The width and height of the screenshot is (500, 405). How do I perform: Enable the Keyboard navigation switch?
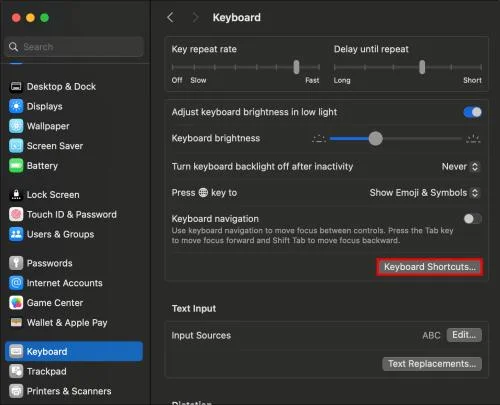(x=472, y=219)
